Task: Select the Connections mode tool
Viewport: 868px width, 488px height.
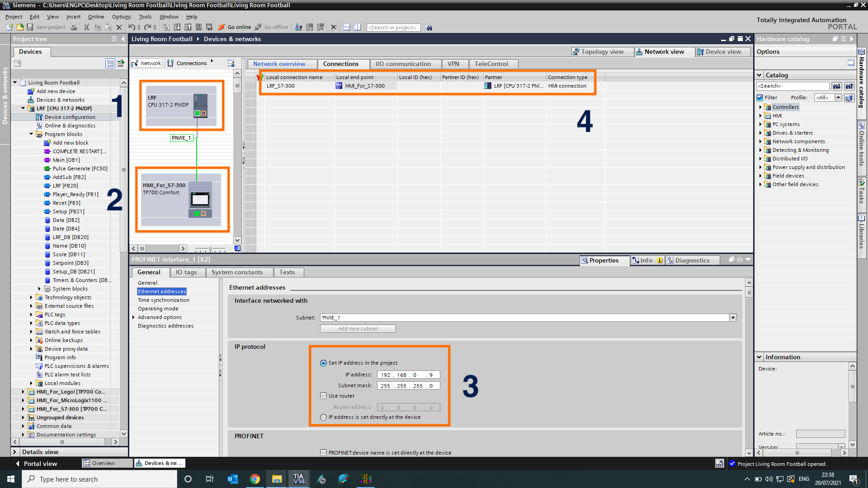Action: click(x=187, y=63)
